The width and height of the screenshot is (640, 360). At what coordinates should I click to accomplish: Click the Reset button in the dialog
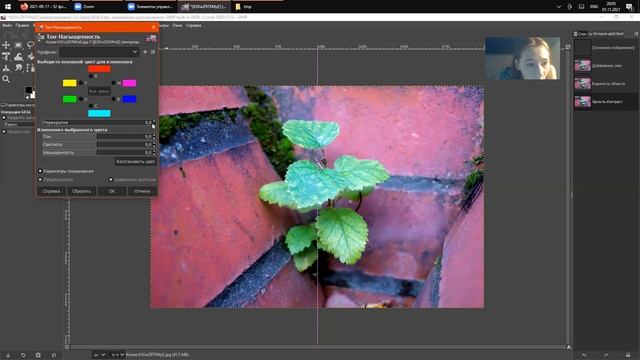point(82,191)
